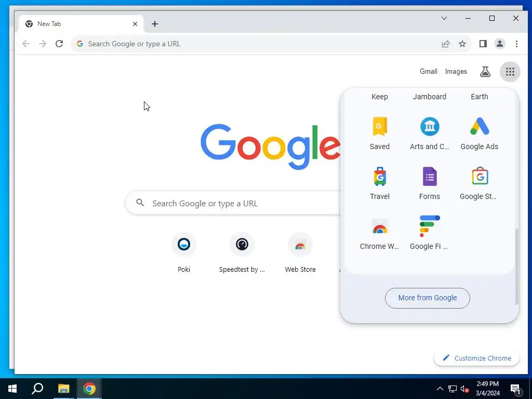The width and height of the screenshot is (532, 399).
Task: Open network status tray icon
Action: 453,389
